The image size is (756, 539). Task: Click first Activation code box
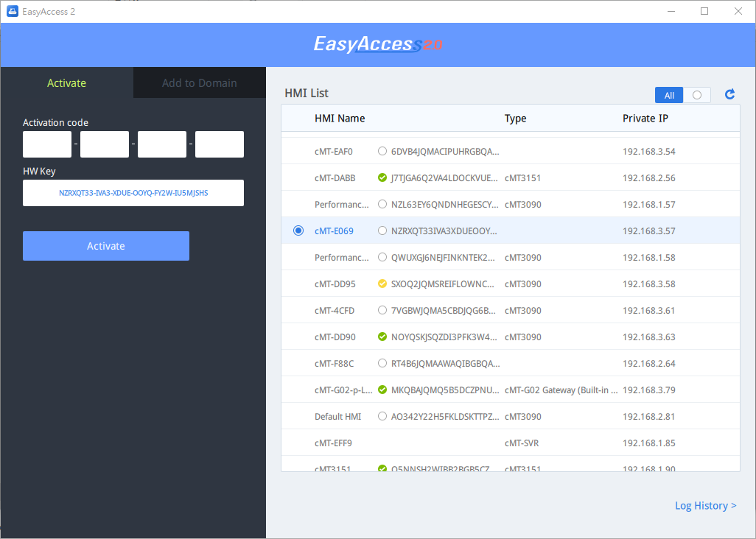tap(47, 144)
